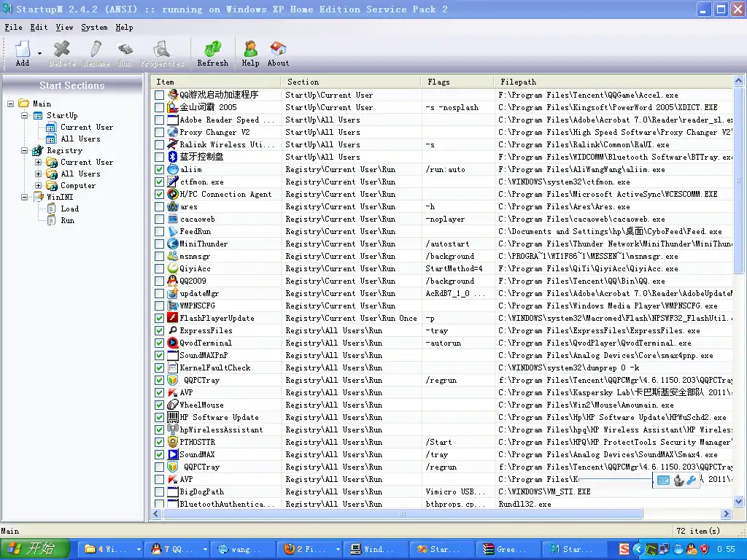Sort by the Section column header
The height and width of the screenshot is (560, 747).
351,82
